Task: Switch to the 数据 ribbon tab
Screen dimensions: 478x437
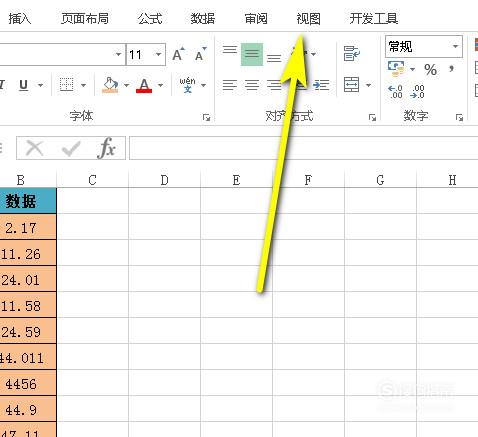Action: click(x=203, y=19)
